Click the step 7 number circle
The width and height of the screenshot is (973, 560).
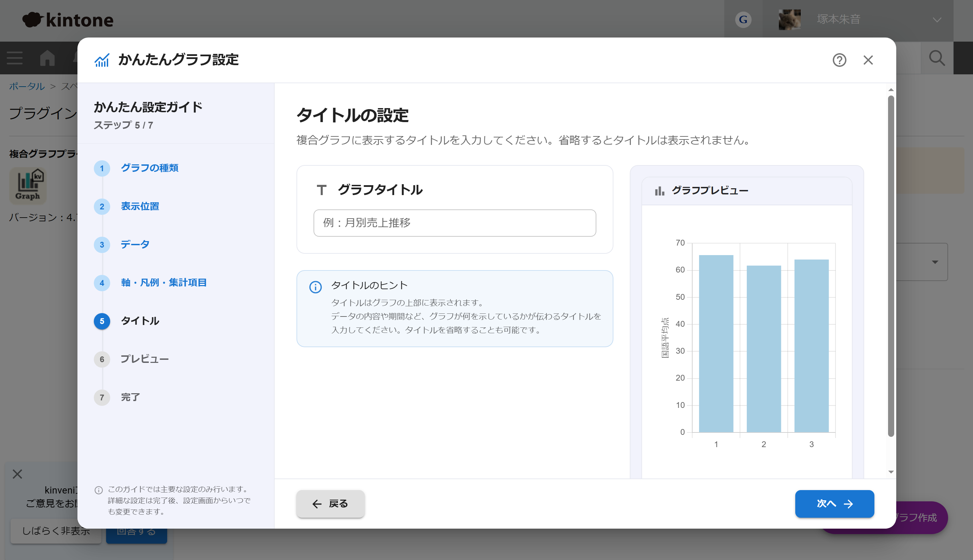click(x=102, y=398)
